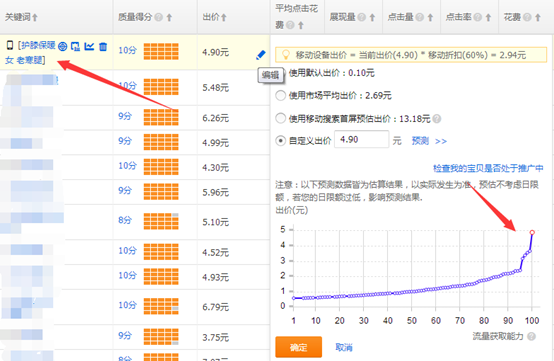Viewport: 554px width, 361px height.
Task: Click the 6.26元 bid cell
Action: 216,118
